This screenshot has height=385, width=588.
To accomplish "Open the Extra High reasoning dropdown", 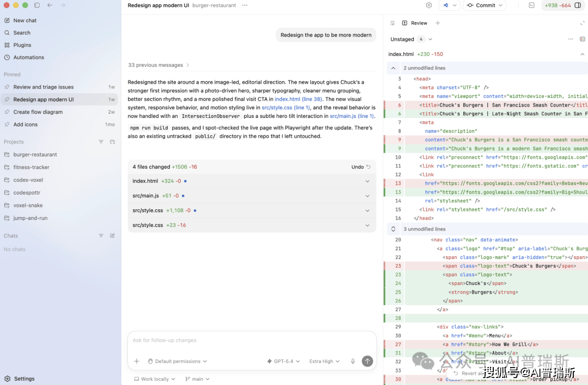I will [x=324, y=361].
